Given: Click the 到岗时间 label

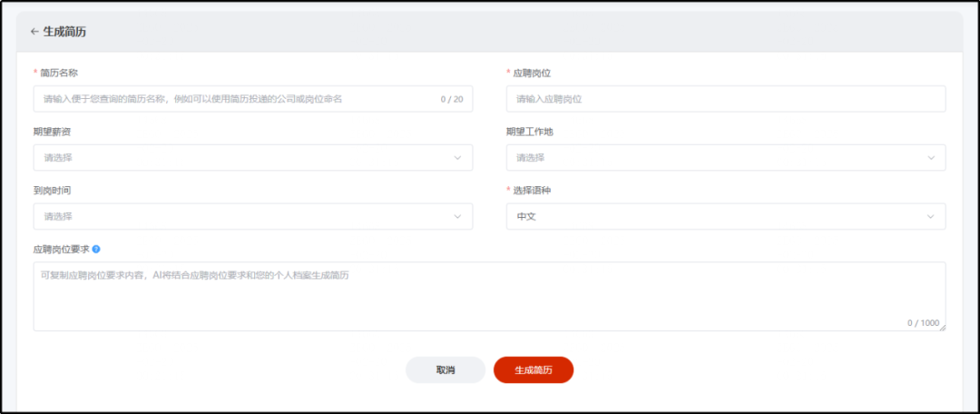Looking at the screenshot, I should click(52, 191).
